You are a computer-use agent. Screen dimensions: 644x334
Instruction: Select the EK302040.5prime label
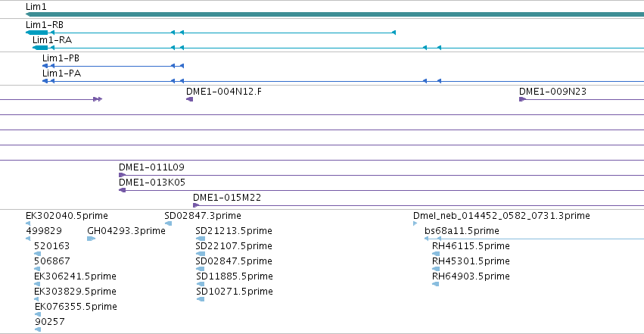point(67,216)
